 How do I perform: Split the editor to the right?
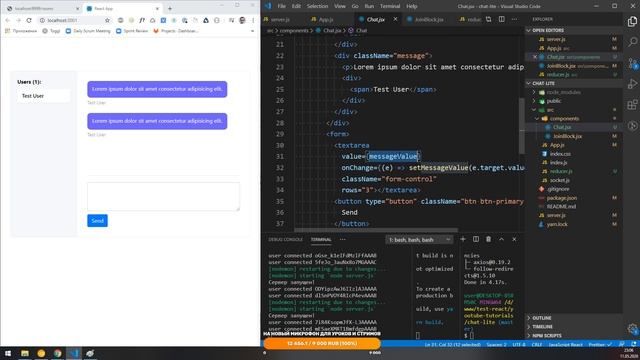501,19
